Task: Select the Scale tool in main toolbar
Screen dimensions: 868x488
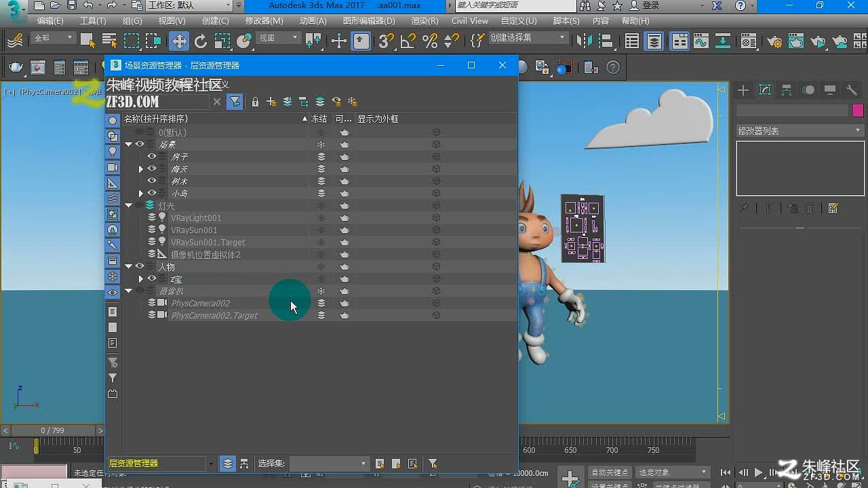Action: (222, 41)
